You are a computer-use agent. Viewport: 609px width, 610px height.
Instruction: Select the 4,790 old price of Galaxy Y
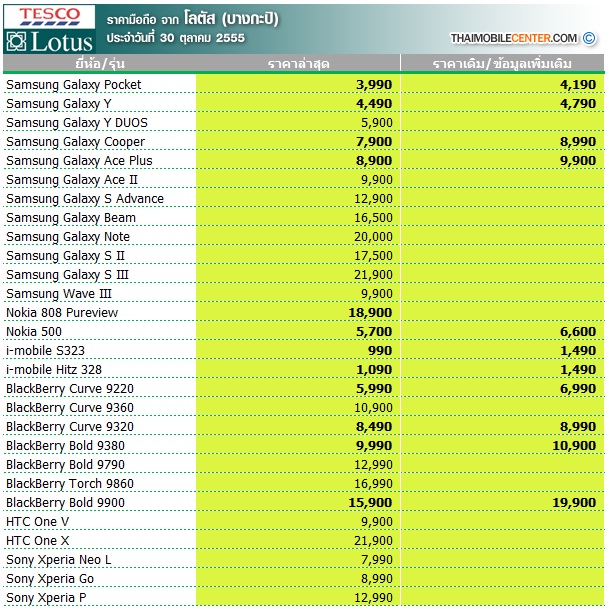578,103
